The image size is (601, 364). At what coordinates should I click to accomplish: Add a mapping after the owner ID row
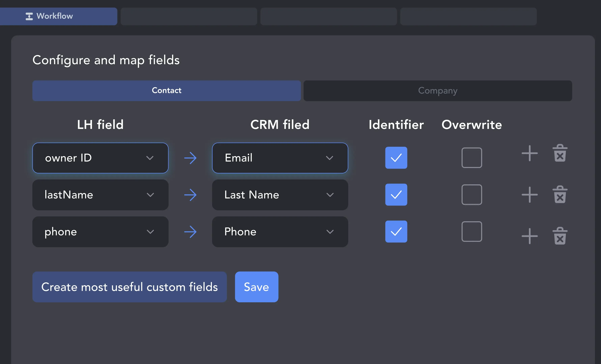[530, 153]
